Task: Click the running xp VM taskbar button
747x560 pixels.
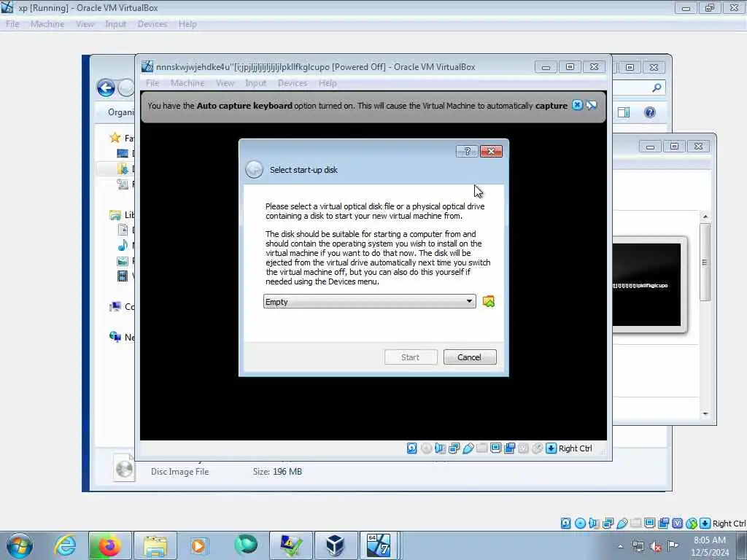Action: click(379, 545)
